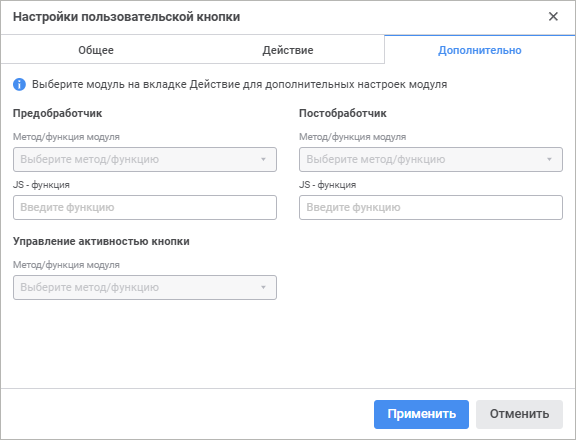
Task: Click the blue info icon beside hint
Action: click(19, 84)
